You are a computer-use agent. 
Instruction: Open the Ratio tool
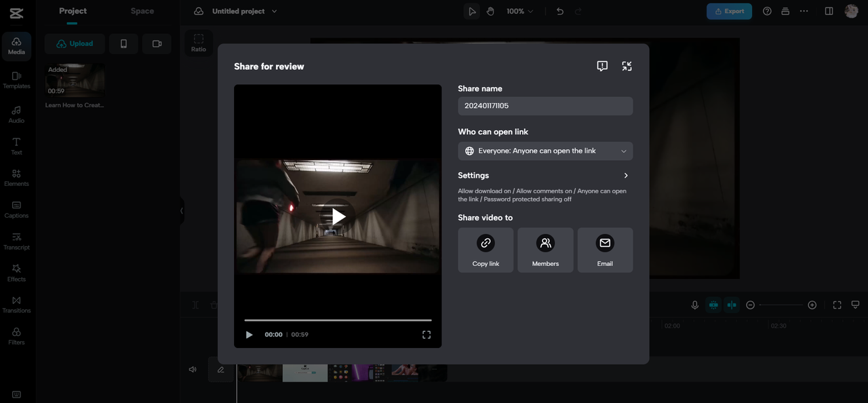[x=199, y=43]
